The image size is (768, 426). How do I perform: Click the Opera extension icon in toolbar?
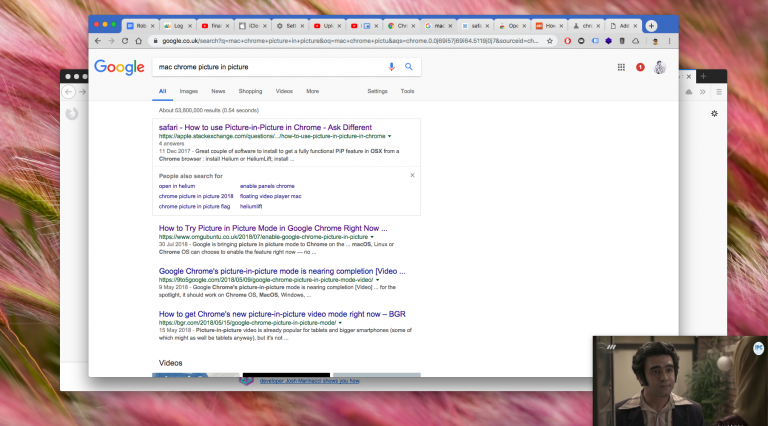coord(568,41)
